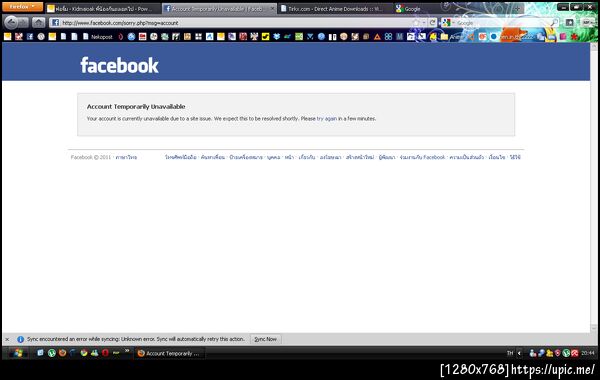This screenshot has height=380, width=600.
Task: Open the Dropbox bookmark icon
Action: click(276, 37)
